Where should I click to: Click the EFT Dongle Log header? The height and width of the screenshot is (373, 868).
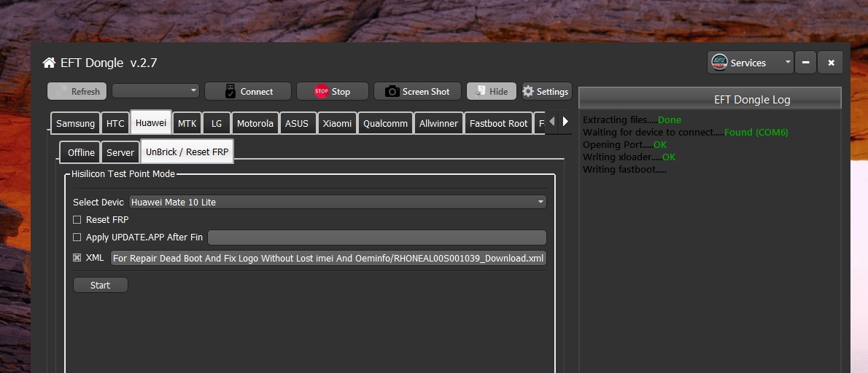point(710,100)
